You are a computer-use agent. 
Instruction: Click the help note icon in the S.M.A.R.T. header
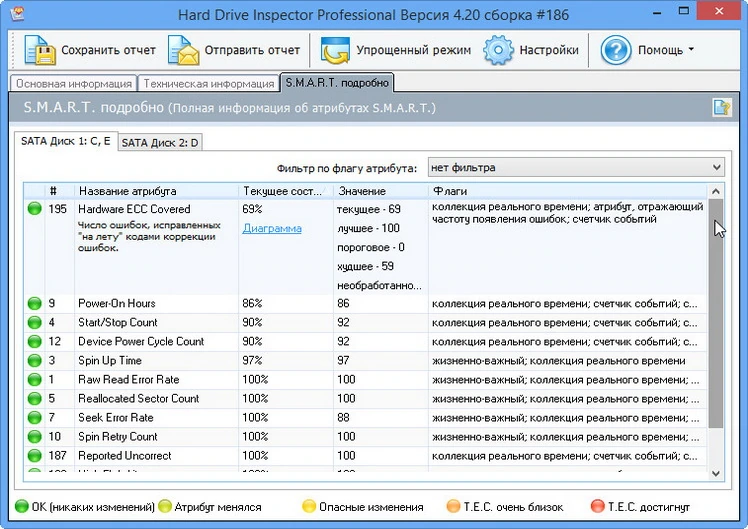coord(721,107)
